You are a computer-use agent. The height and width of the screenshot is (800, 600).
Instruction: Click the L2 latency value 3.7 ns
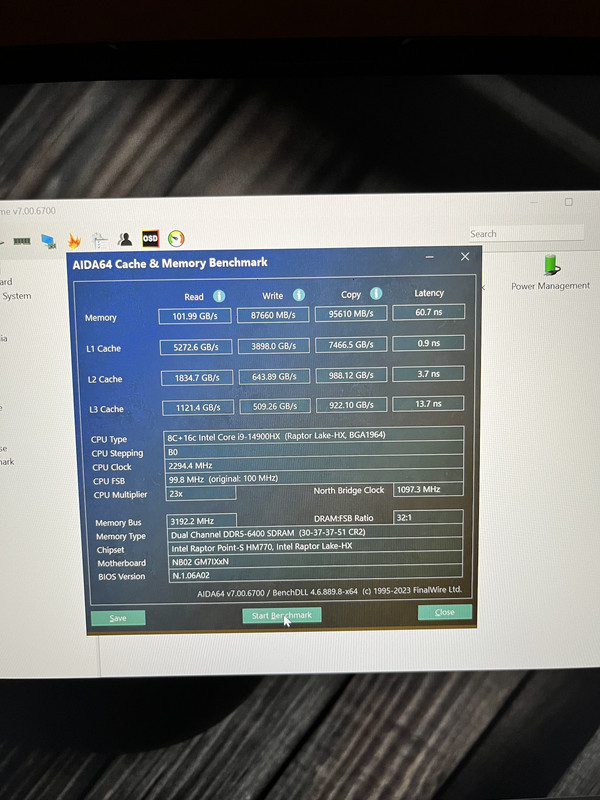[x=429, y=373]
